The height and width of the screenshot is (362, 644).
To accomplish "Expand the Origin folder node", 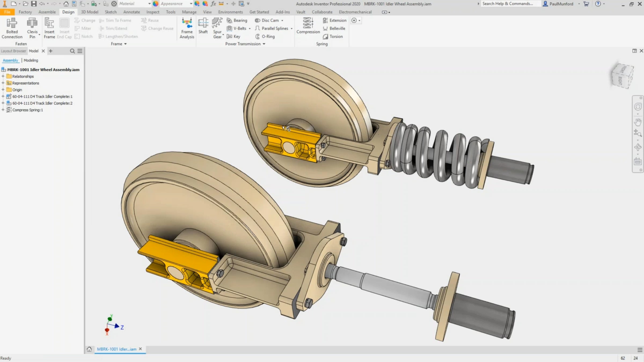I will pos(3,90).
